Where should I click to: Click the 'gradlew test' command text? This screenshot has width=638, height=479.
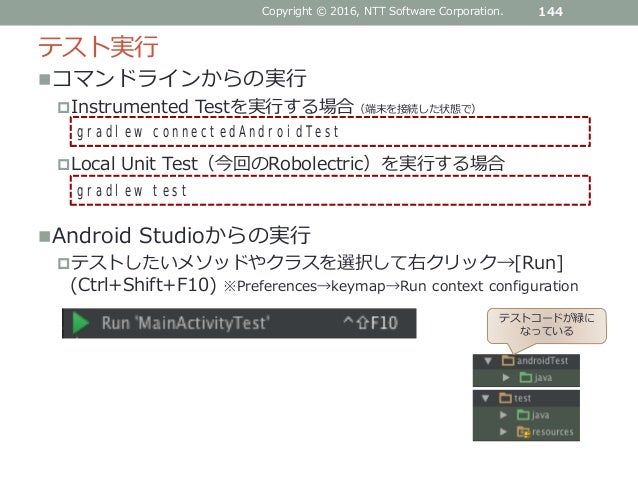tap(131, 190)
